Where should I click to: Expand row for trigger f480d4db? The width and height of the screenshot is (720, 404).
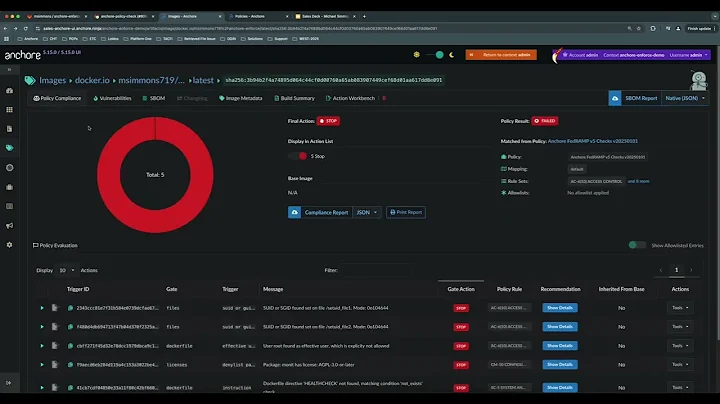coord(42,326)
